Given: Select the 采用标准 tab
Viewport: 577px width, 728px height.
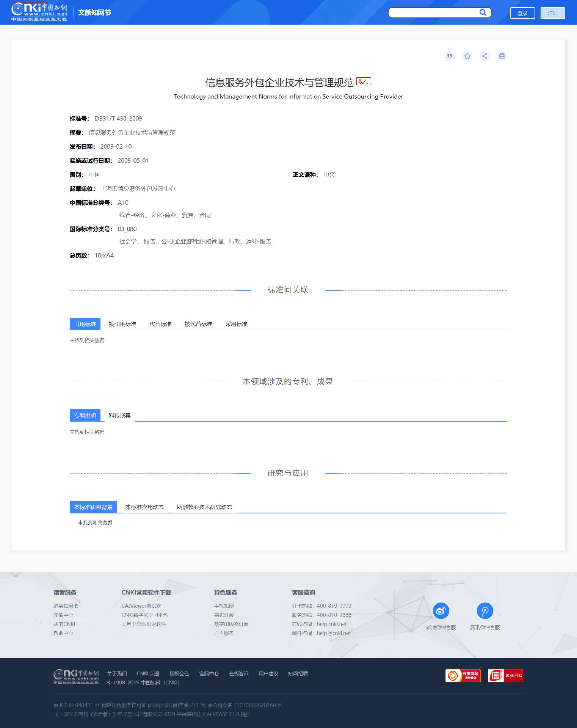Looking at the screenshot, I should 236,324.
